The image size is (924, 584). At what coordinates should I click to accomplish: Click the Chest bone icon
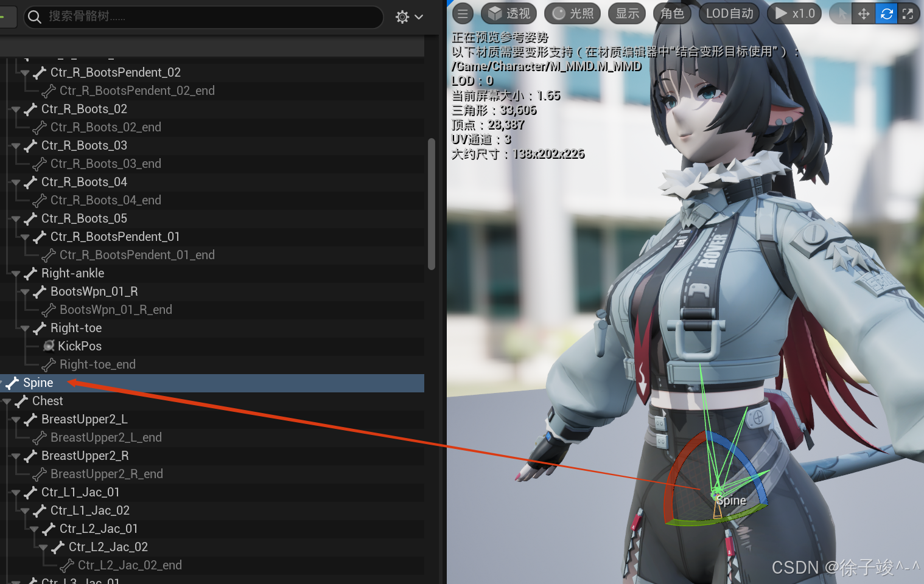(21, 401)
